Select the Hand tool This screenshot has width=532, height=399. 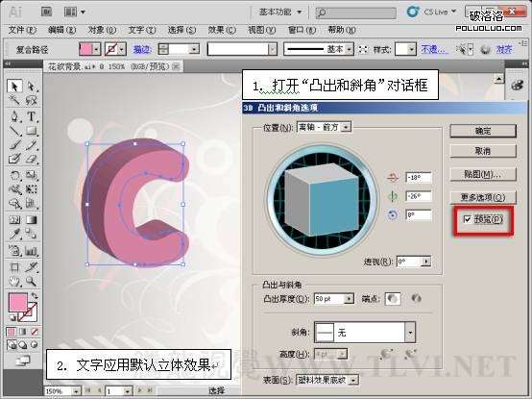[14, 282]
